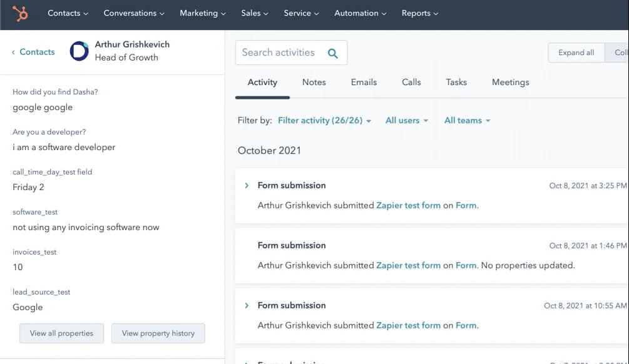Image resolution: width=629 pixels, height=364 pixels.
Task: Open Form link in 10:55 AM submission
Action: 466,325
